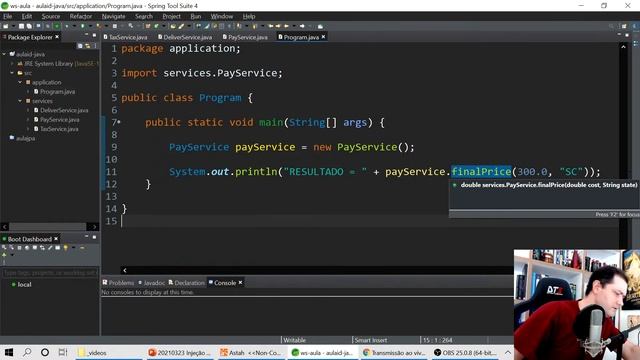Click the toolbar search magnifier at top right

[611, 26]
